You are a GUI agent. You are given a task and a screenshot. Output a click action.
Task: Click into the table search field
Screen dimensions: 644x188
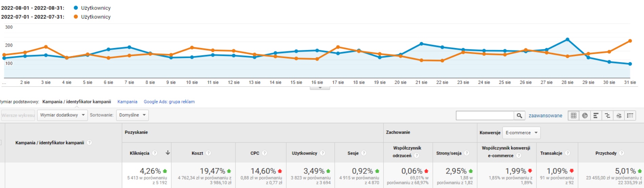[485, 116]
